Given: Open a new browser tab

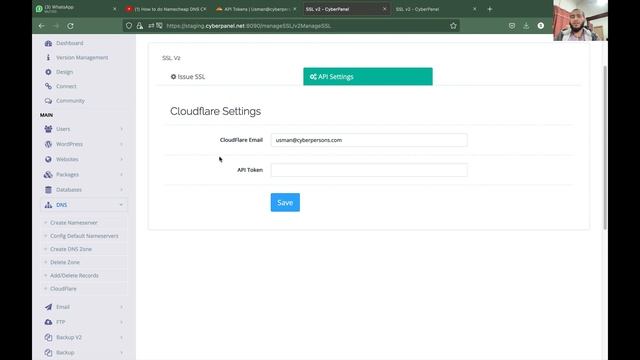Looking at the screenshot, I should (490, 9).
